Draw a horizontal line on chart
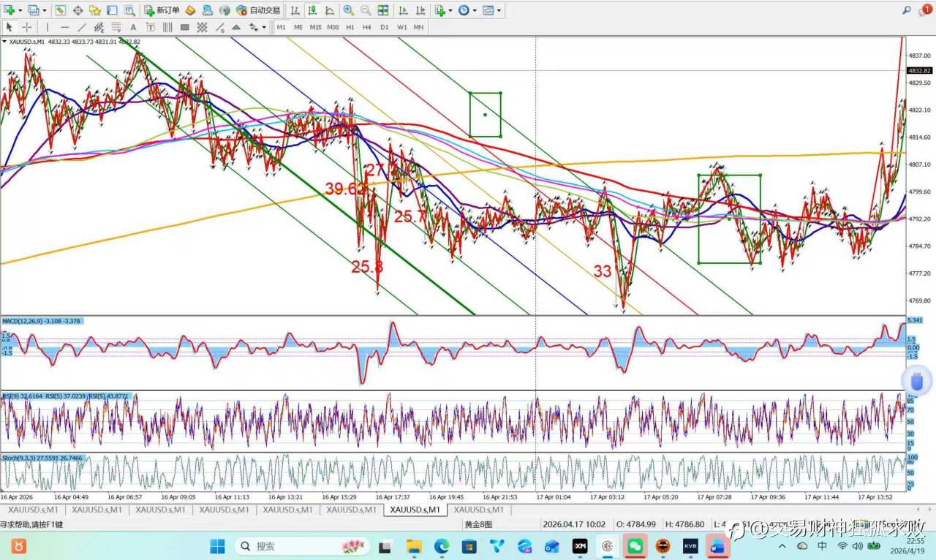The width and height of the screenshot is (936, 560). coord(64,27)
